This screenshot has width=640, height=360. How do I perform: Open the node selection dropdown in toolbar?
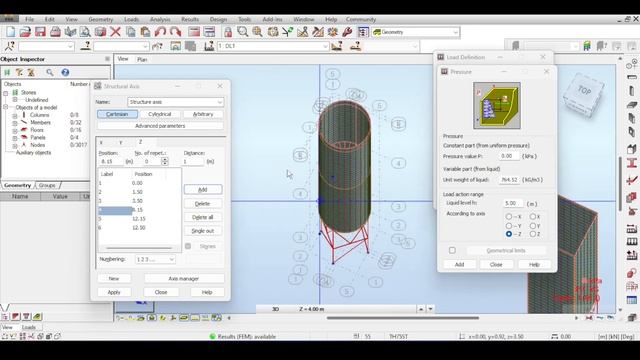[70, 46]
